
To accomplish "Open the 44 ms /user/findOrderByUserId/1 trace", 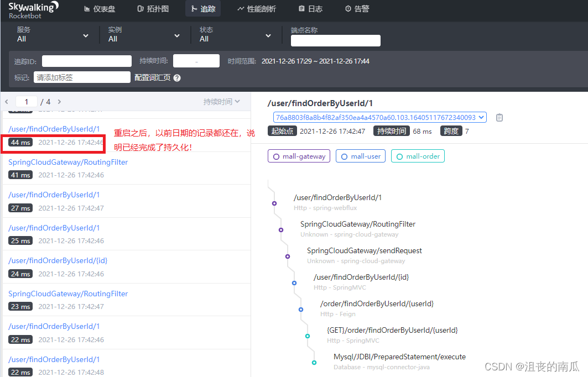I will [126, 135].
